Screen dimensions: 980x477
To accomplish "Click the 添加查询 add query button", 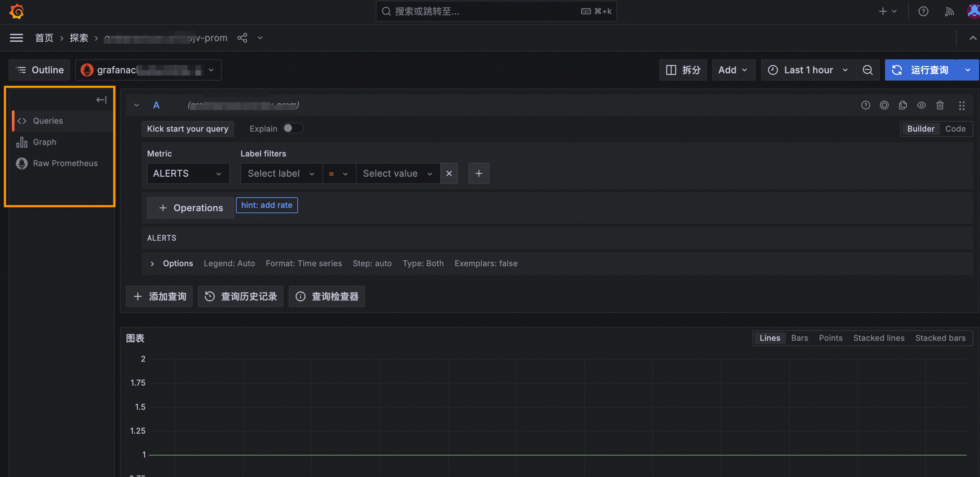I will point(159,296).
